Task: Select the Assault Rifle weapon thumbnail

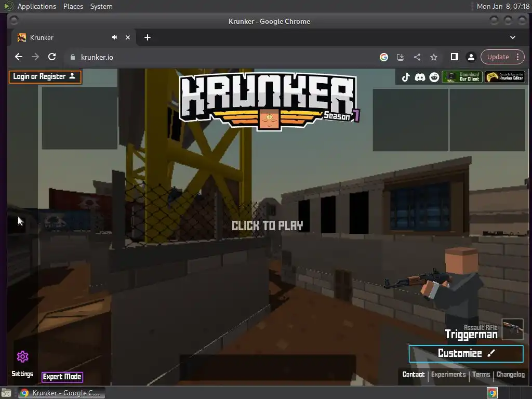Action: coord(512,329)
